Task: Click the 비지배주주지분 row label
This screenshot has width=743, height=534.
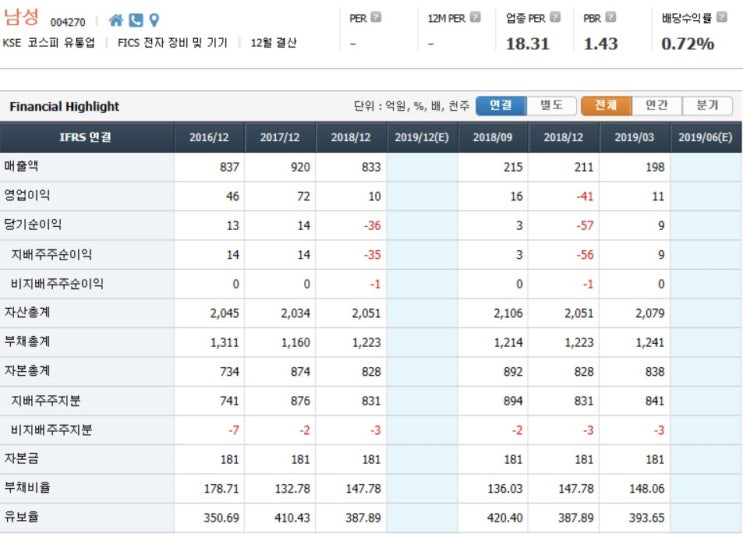Action: point(51,430)
